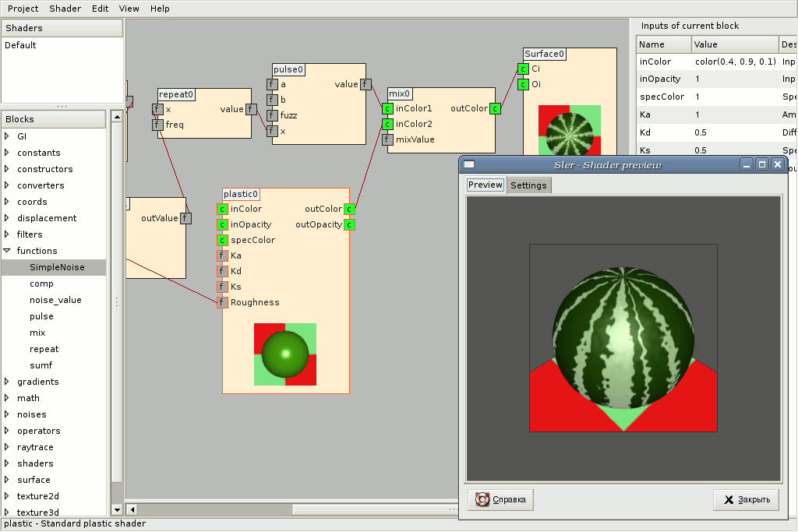Click the inColor port of plastic0
The width and height of the screenshot is (798, 532).
coord(222,209)
